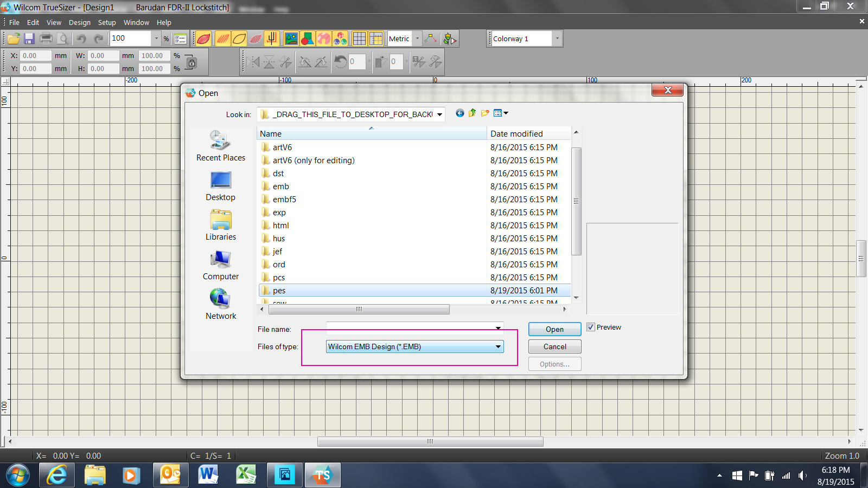Sort files by Date modified column header
This screenshot has height=488, width=868.
[529, 133]
